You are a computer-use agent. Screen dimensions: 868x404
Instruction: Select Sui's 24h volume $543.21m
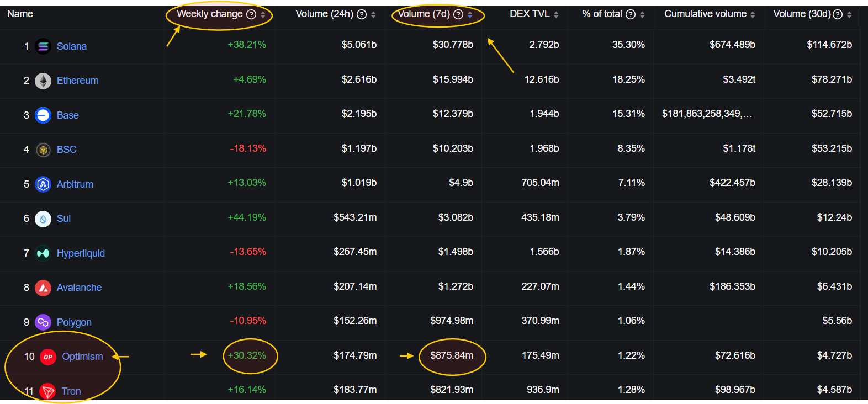tap(355, 217)
